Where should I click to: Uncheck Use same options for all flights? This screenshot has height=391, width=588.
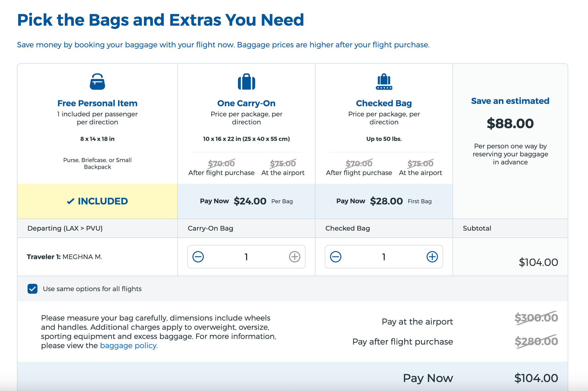coord(32,289)
